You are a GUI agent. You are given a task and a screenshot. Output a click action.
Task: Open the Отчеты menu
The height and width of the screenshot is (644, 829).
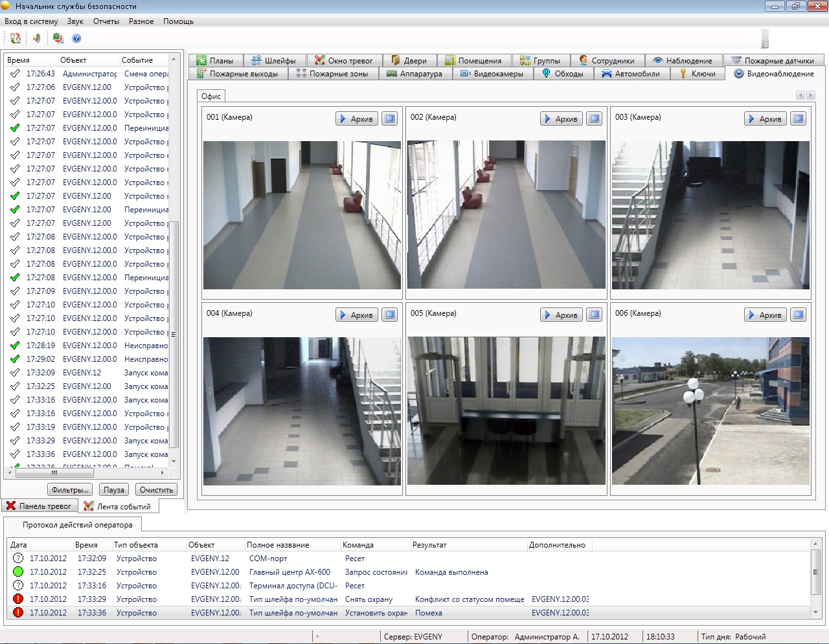[106, 21]
